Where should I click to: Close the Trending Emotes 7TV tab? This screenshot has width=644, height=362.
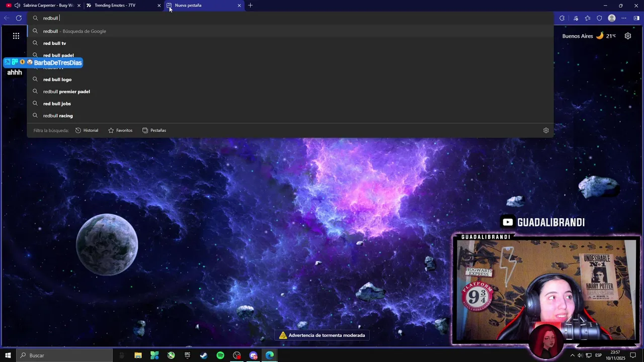(x=159, y=6)
